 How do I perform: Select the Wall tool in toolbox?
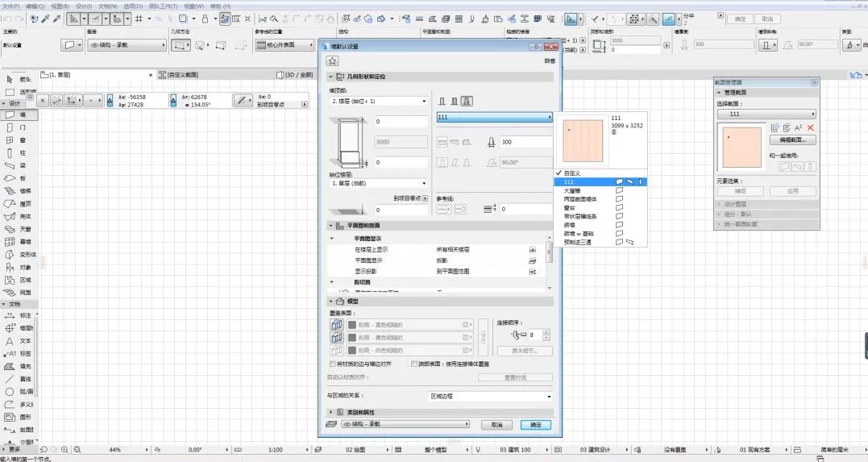tap(19, 114)
